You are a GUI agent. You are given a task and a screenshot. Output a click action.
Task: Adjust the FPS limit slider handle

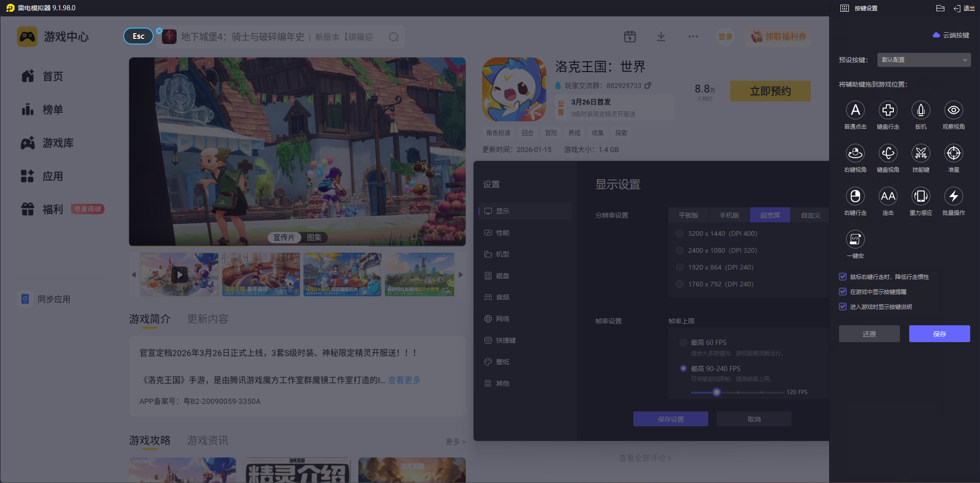[716, 392]
